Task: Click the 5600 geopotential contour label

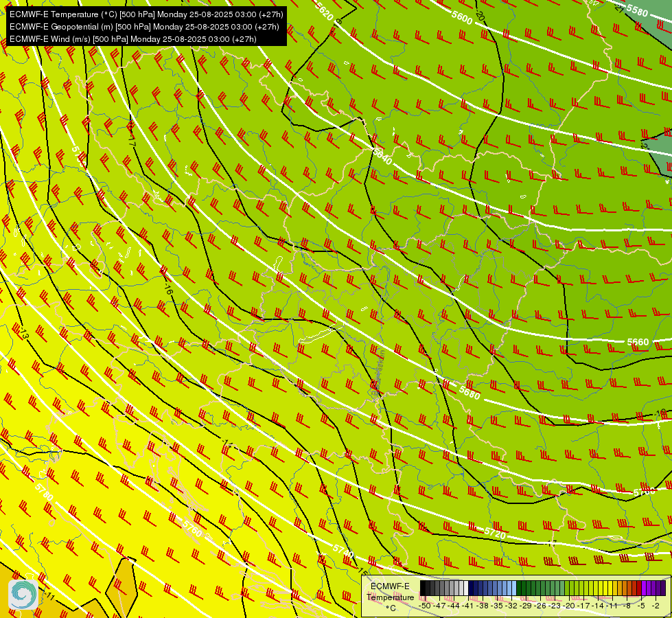Action: 462,16
